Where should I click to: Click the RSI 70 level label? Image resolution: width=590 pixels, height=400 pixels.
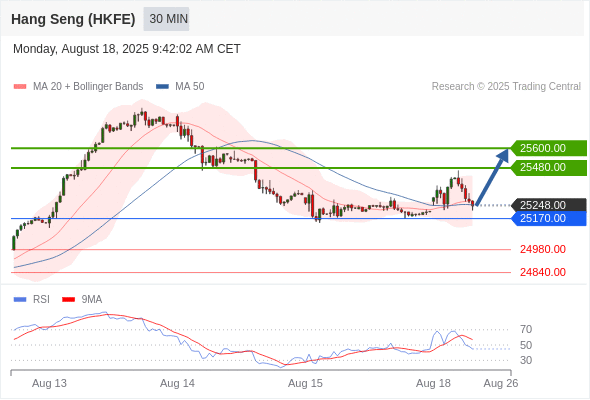(x=526, y=330)
